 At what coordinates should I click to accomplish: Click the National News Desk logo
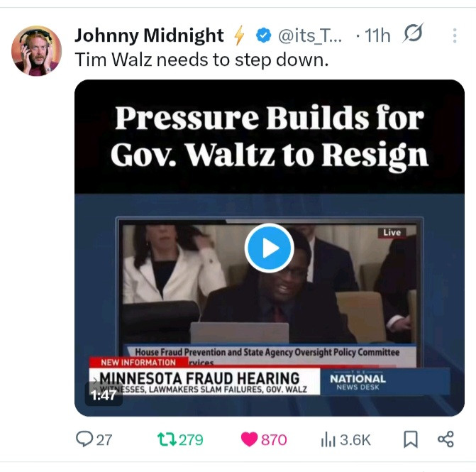(x=358, y=381)
